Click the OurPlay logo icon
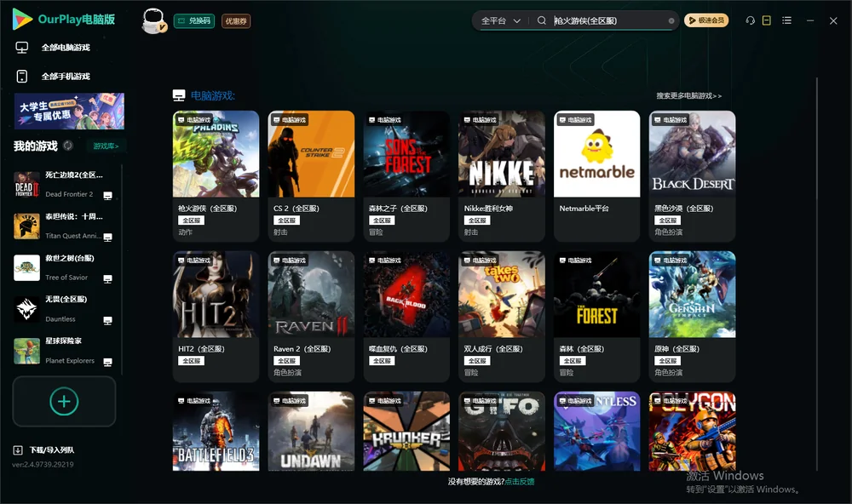 (22, 19)
